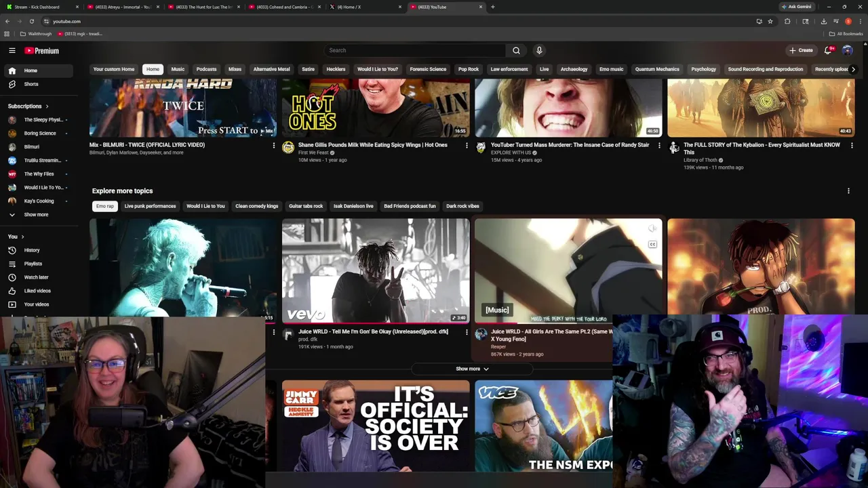868x488 pixels.
Task: Reload the page in the browser
Action: pyautogui.click(x=31, y=21)
